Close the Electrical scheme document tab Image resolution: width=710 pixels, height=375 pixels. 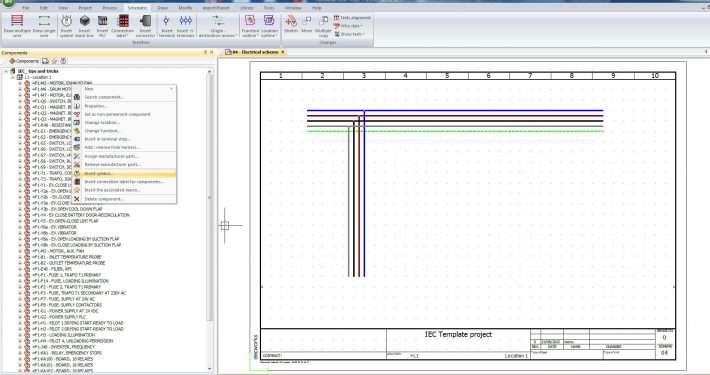[x=283, y=52]
